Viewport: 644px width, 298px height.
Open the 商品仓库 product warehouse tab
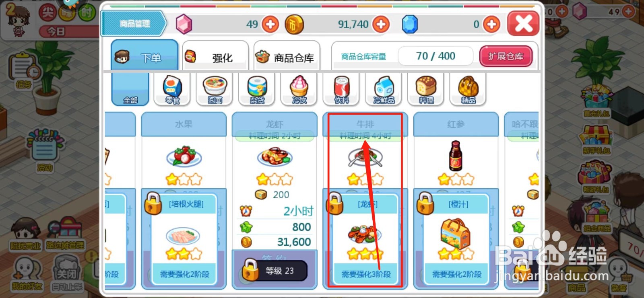tap(287, 56)
